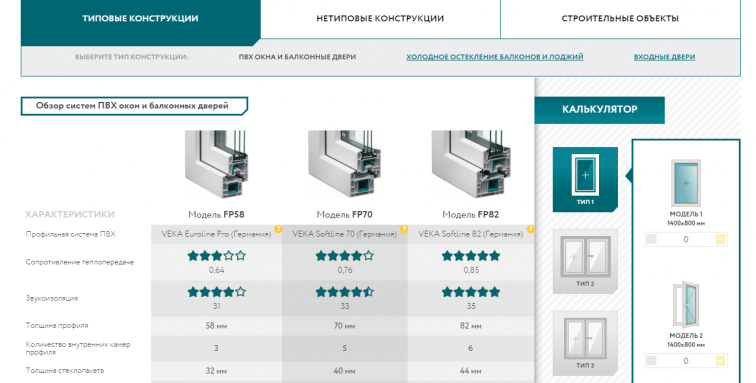
Task: Click the FP58 sound insulation star rating
Action: [x=216, y=292]
